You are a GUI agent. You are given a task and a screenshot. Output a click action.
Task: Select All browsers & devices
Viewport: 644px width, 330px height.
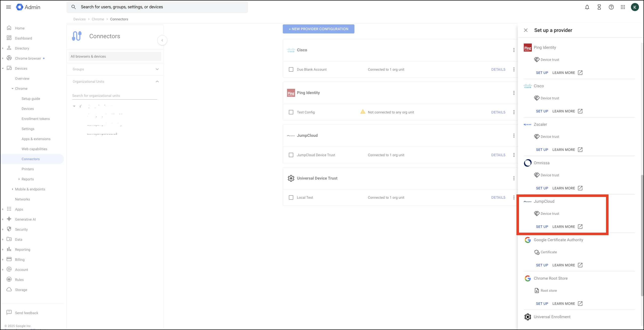[88, 56]
